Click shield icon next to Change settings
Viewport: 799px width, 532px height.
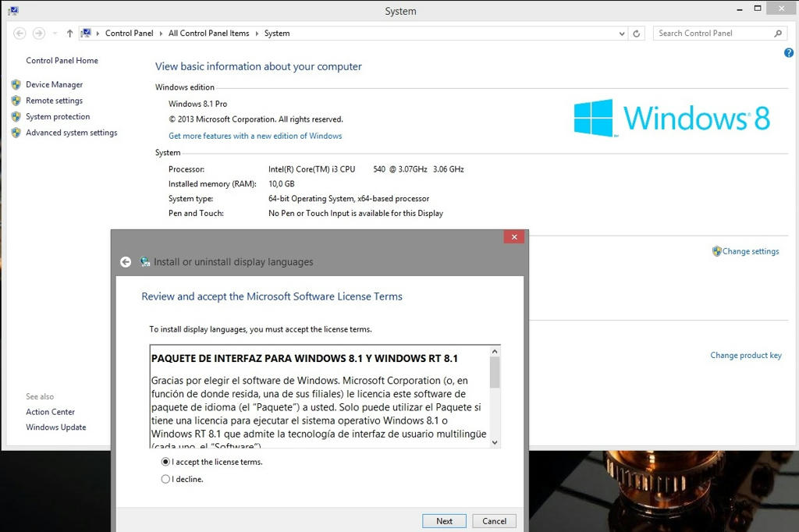(717, 251)
